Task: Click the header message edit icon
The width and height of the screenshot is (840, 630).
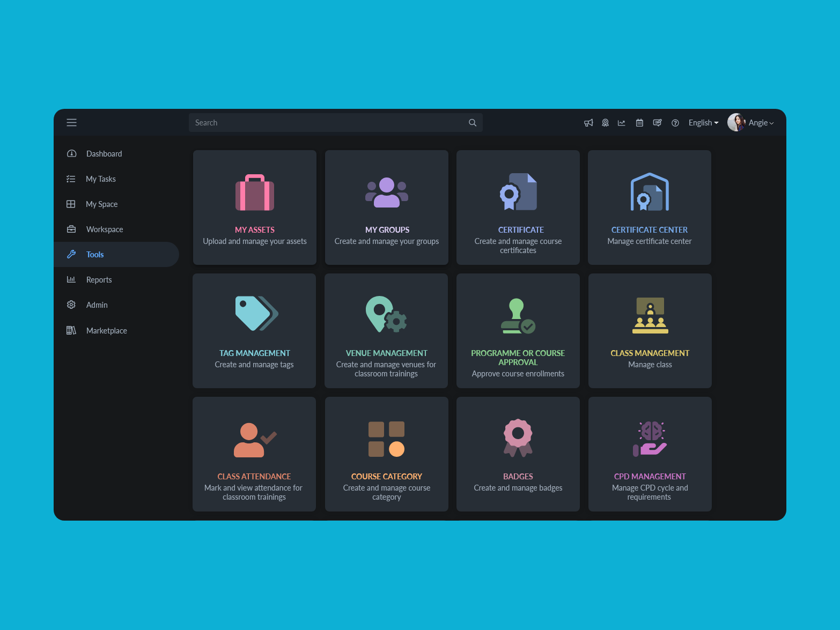Action: pyautogui.click(x=657, y=123)
